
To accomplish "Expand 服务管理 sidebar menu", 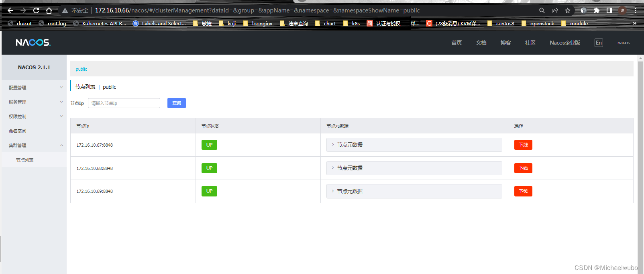I will coord(34,102).
